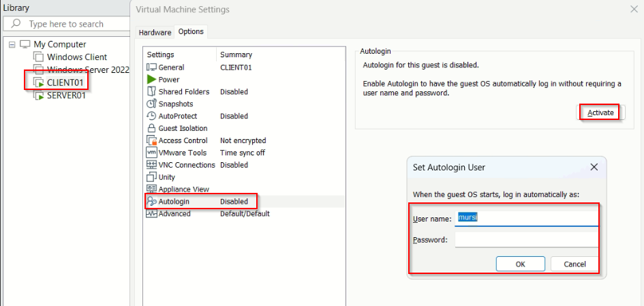Viewport: 644px width, 306px height.
Task: Open the Access Control setting
Action: 245,140
